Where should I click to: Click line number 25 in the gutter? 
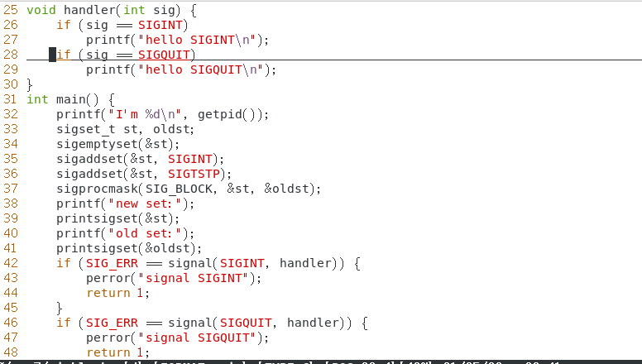point(11,10)
